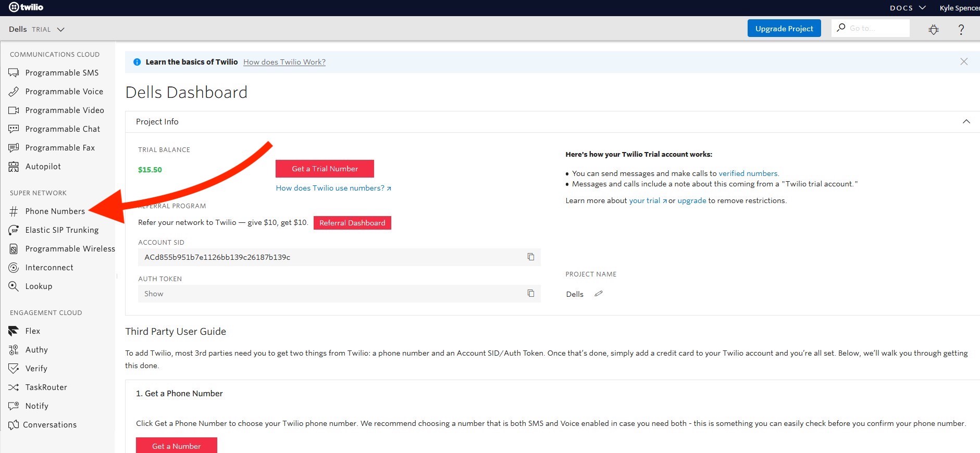Screen dimensions: 980x453
Task: Go to Programmable Voice section
Action: pos(64,92)
